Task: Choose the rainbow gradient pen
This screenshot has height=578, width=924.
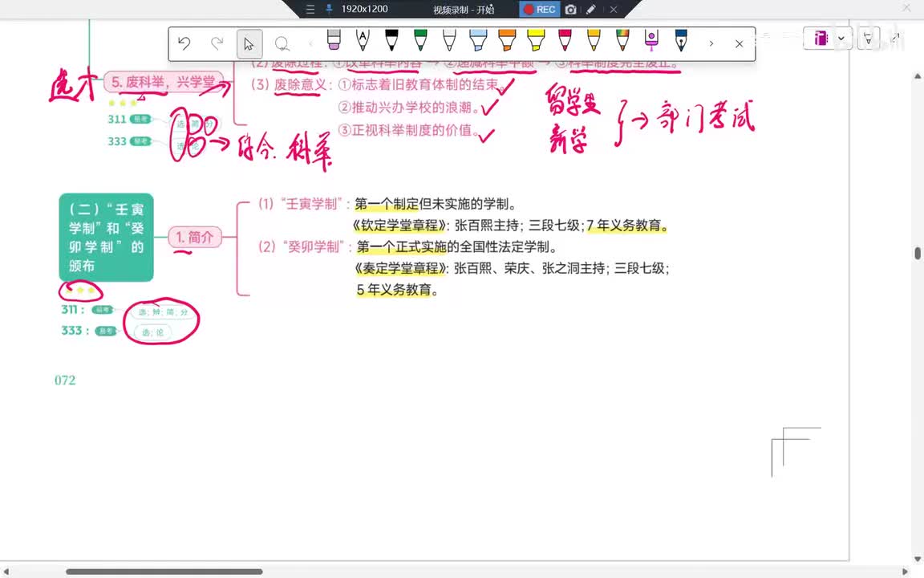Action: click(622, 39)
